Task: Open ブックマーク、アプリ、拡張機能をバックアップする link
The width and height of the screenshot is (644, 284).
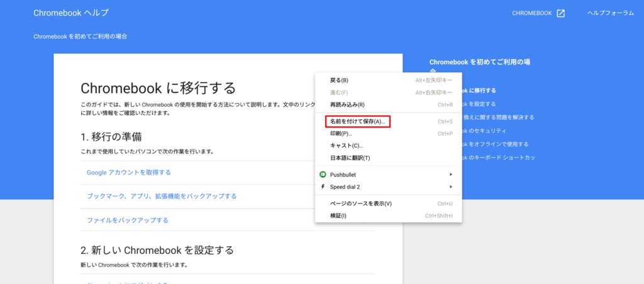Action: (x=162, y=196)
